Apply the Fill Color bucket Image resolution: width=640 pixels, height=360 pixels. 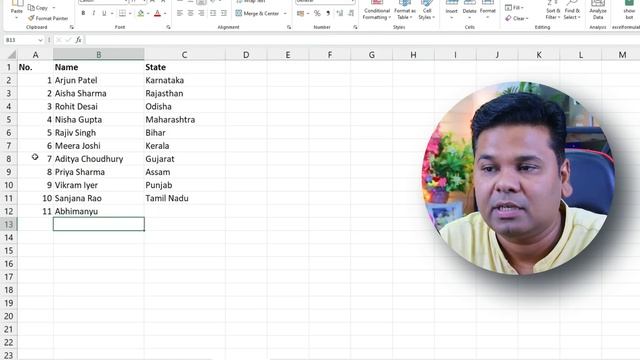[x=141, y=13]
